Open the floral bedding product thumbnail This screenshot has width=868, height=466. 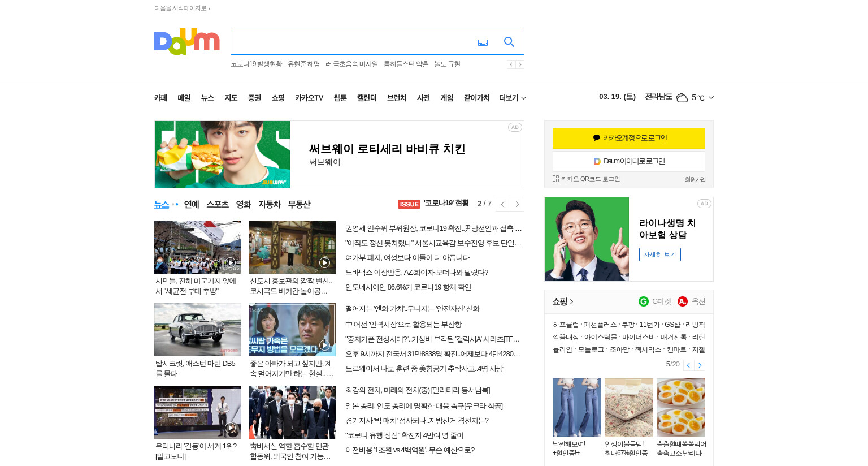click(x=629, y=408)
